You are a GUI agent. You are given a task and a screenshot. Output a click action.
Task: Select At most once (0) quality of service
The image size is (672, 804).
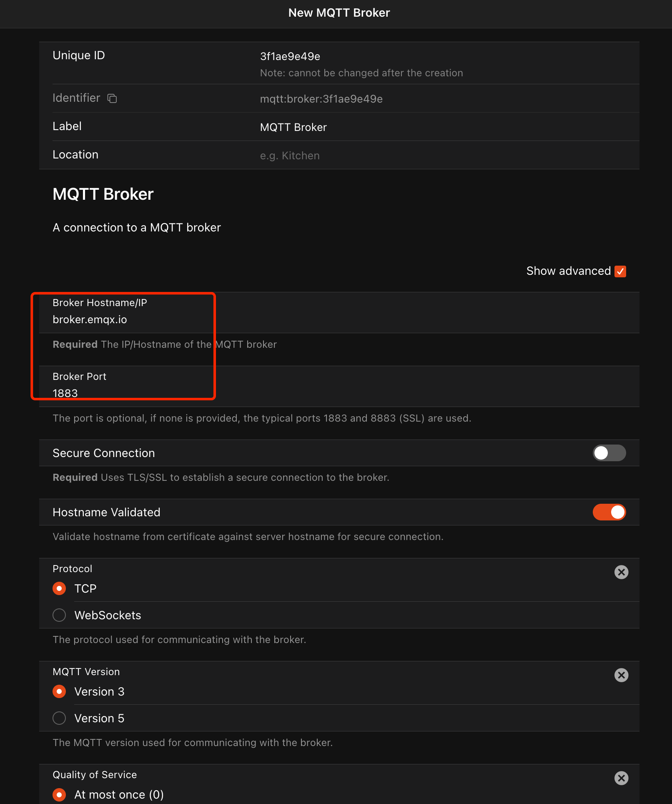(59, 794)
